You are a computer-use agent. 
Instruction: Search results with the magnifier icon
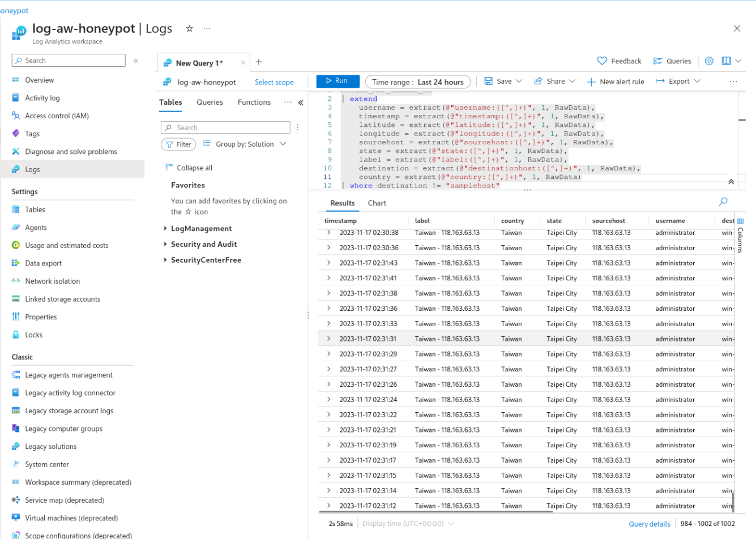[723, 202]
